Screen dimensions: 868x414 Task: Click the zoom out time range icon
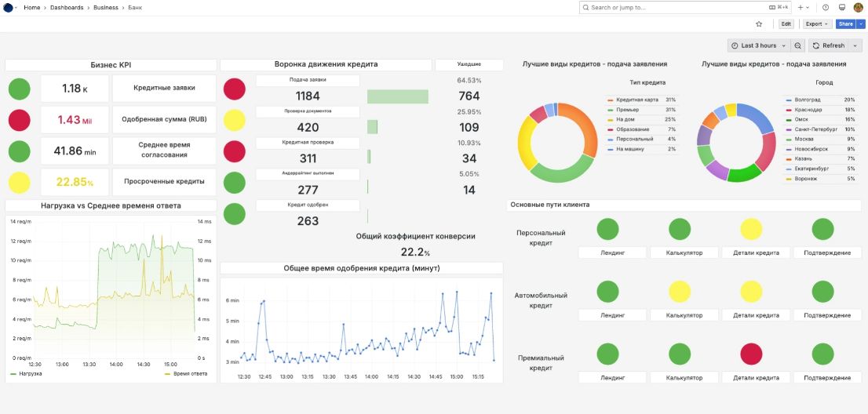coord(798,45)
